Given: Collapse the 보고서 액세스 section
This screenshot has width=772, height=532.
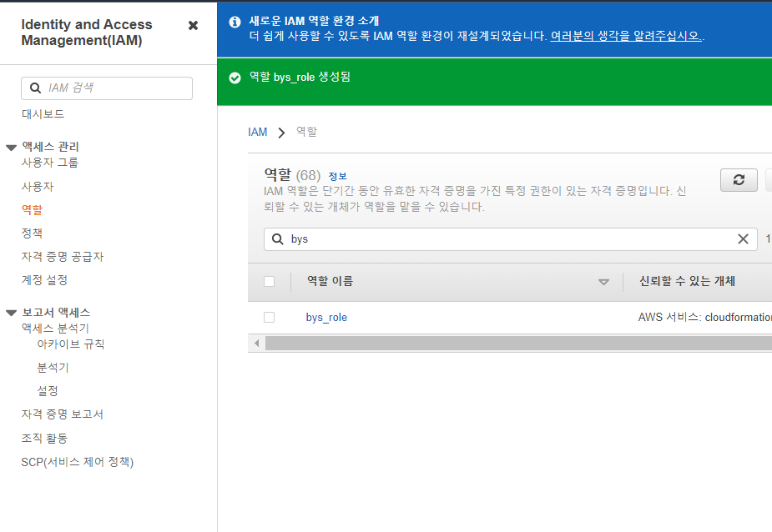Looking at the screenshot, I should pyautogui.click(x=11, y=313).
